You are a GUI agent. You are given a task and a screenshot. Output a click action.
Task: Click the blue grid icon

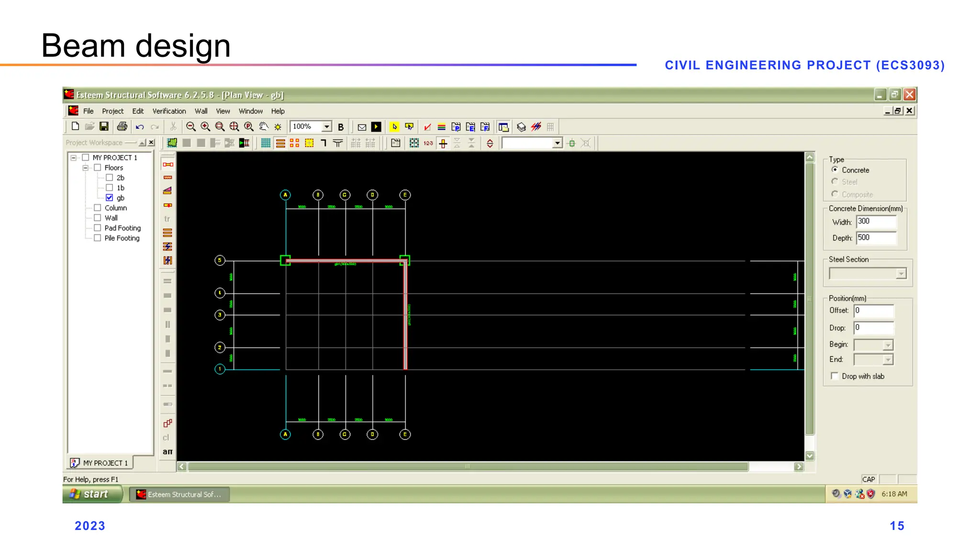tap(266, 143)
